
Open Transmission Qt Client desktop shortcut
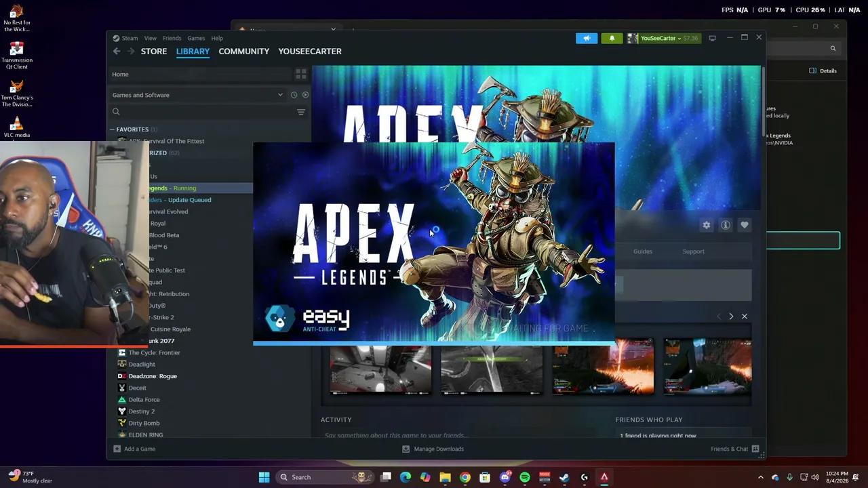16,56
